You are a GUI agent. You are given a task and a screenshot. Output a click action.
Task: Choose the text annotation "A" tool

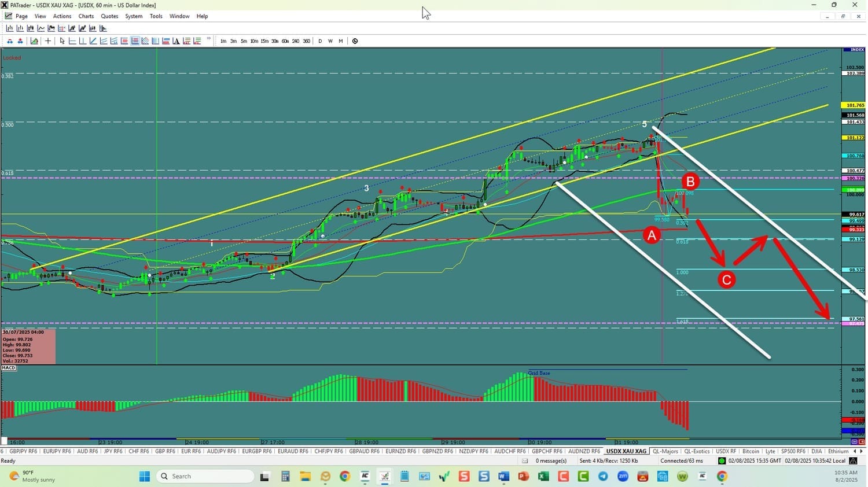(x=176, y=41)
